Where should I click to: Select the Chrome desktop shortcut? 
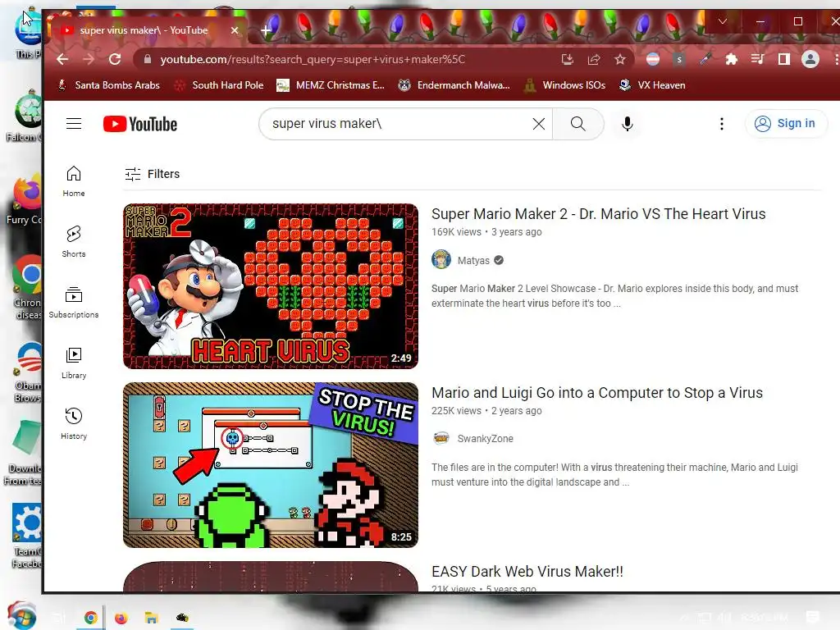27,288
